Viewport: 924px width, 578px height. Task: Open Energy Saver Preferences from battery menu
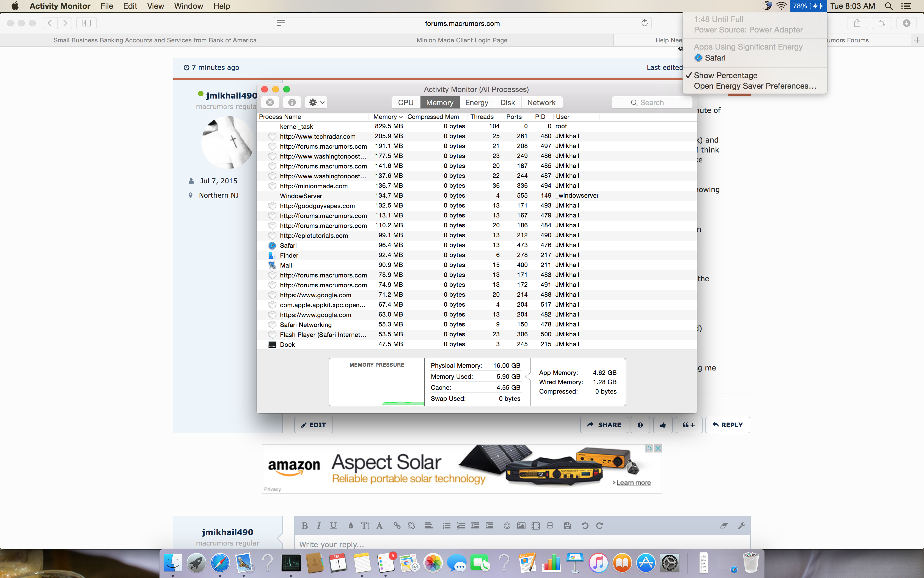(x=755, y=86)
